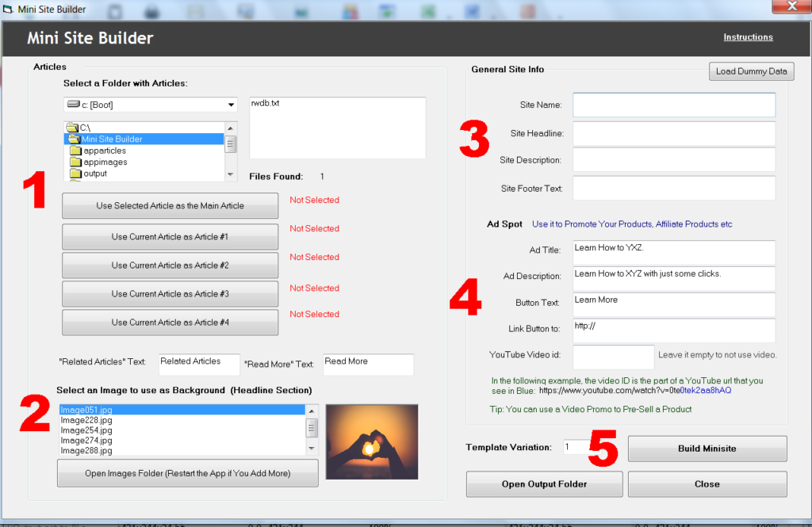Open the Instructions link
Screen dimensions: 812x527
point(748,37)
